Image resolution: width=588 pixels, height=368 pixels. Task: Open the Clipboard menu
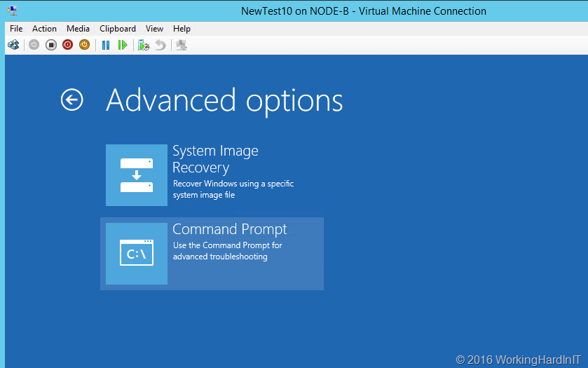(x=118, y=29)
